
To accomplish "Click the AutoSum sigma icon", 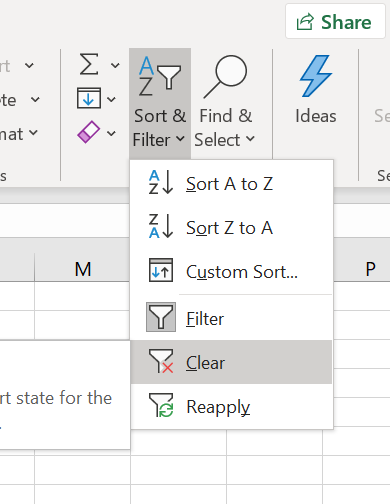I will tap(89, 64).
